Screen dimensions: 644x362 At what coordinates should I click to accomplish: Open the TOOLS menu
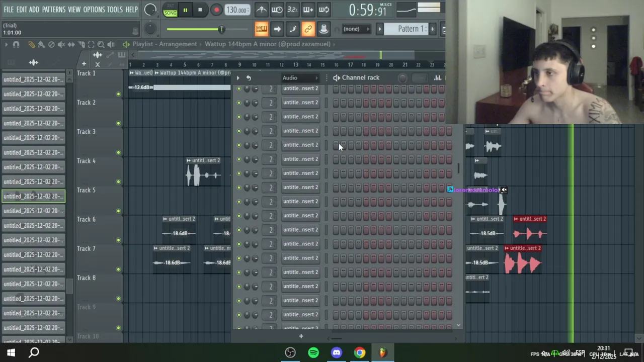tap(115, 10)
